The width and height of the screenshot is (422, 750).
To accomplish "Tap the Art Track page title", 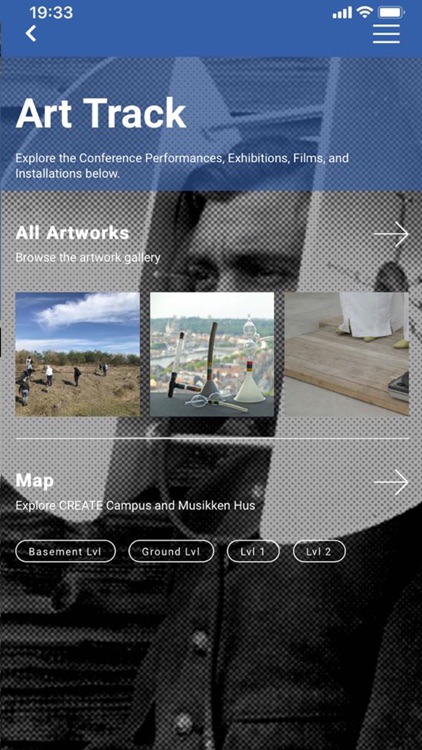I will pyautogui.click(x=101, y=113).
